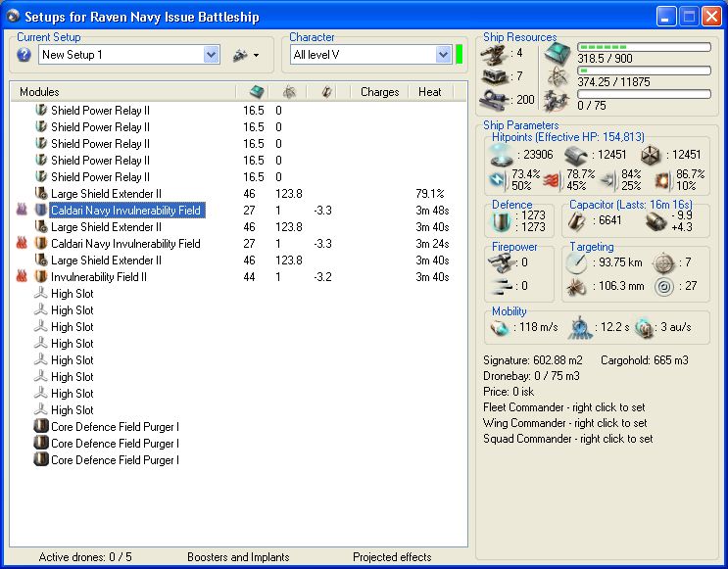Toggle overheat flame on Invulnerability Field II
This screenshot has height=569, width=728.
tap(23, 277)
